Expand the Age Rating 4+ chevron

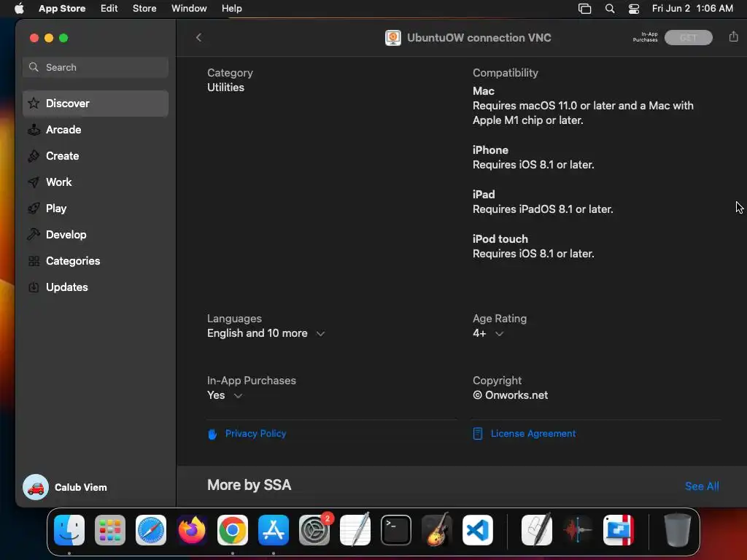pyautogui.click(x=499, y=334)
